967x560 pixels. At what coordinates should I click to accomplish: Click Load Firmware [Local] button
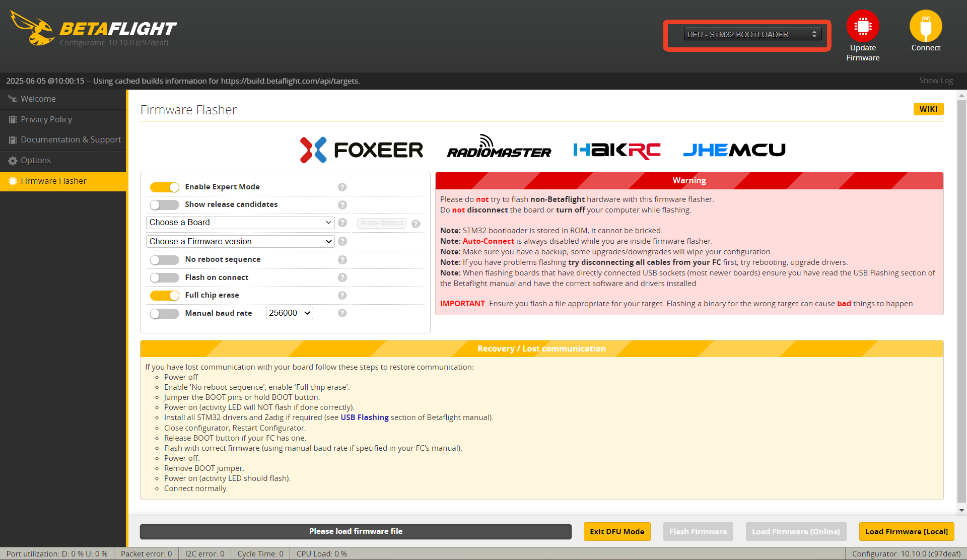pyautogui.click(x=907, y=532)
